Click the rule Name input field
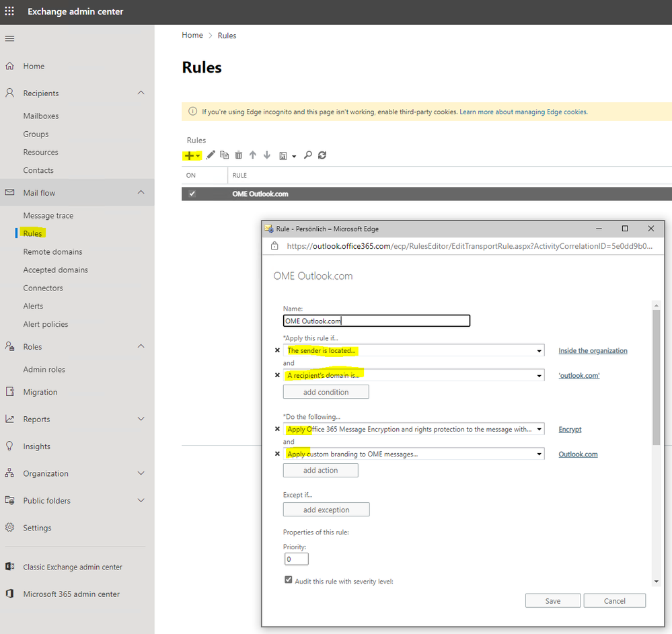672x634 pixels. (x=376, y=321)
